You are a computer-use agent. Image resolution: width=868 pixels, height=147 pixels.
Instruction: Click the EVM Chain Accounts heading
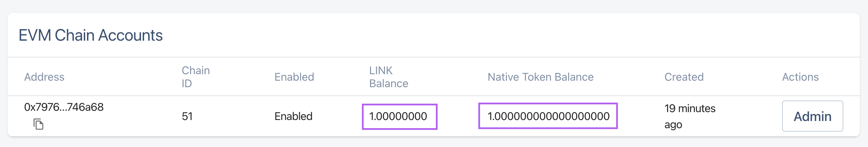(91, 35)
